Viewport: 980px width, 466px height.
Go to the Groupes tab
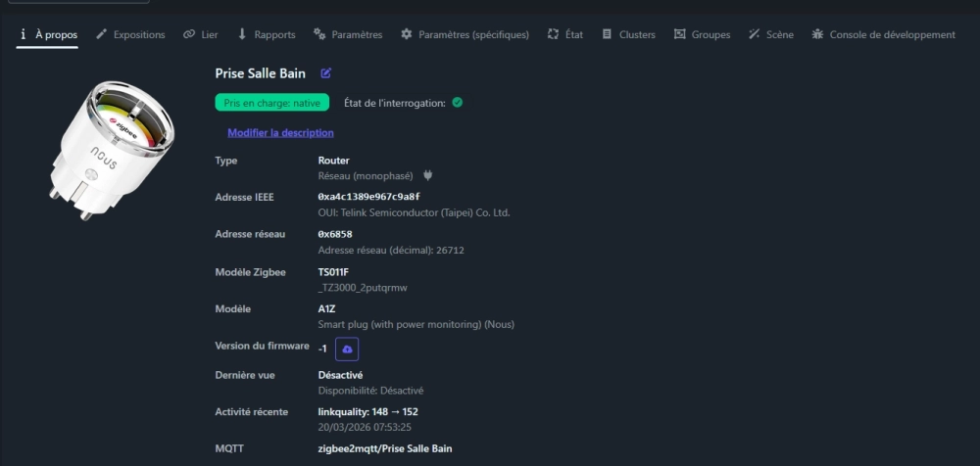click(x=702, y=35)
